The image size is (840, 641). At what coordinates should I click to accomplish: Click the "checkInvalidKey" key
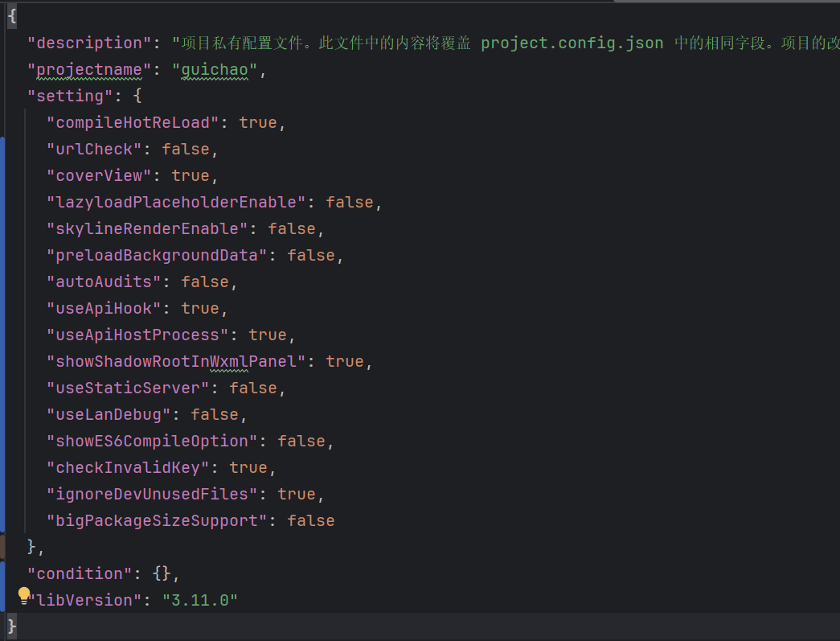tap(128, 468)
